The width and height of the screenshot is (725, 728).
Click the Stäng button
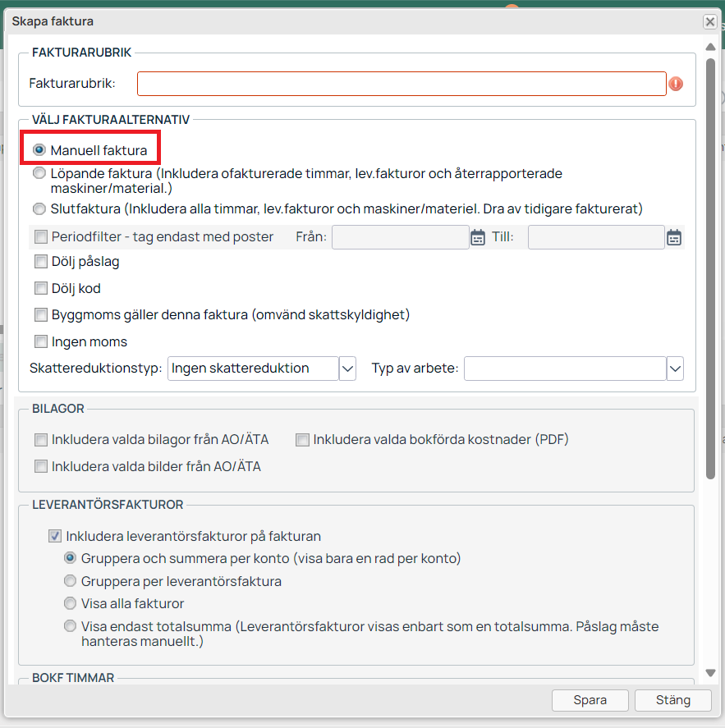coord(672,700)
